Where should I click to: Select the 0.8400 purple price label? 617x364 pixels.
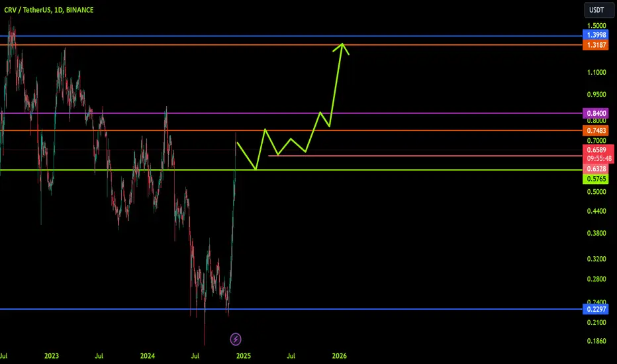pyautogui.click(x=596, y=113)
